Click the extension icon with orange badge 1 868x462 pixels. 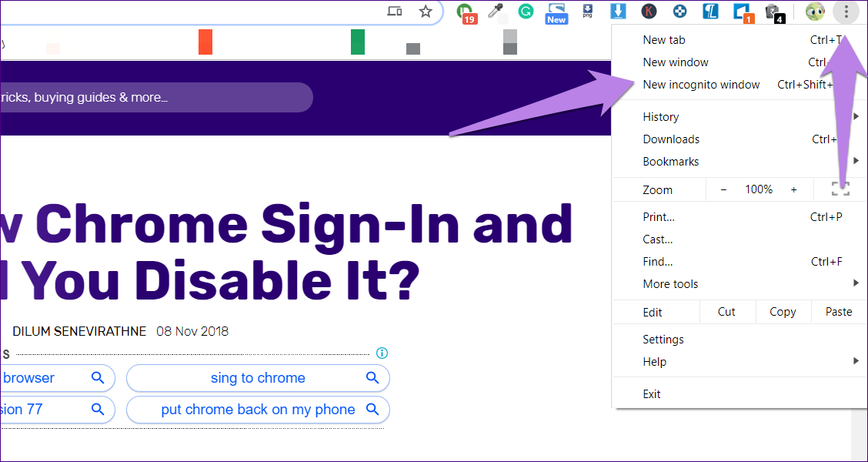(x=743, y=13)
